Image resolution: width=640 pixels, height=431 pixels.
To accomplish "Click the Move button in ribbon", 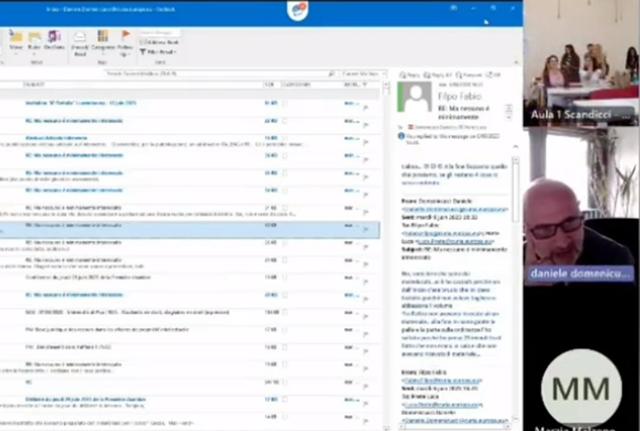I will (15, 41).
